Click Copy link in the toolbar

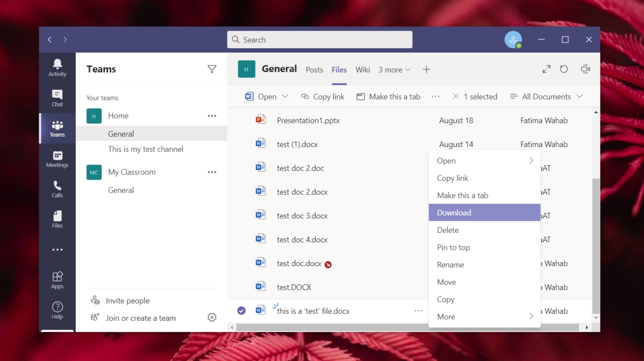pos(323,97)
